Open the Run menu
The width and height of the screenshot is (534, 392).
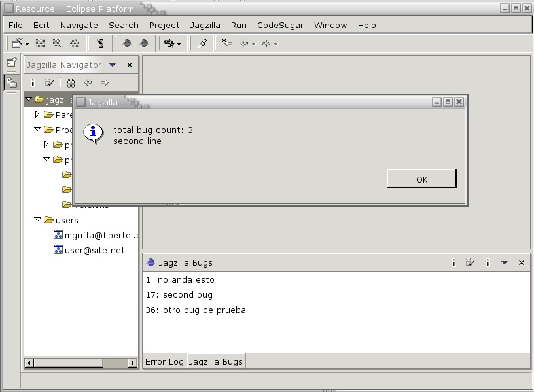click(239, 26)
